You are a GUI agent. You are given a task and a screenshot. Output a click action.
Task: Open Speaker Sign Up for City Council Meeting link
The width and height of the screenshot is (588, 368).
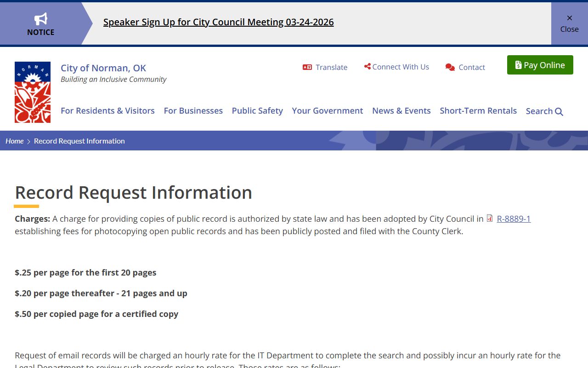(219, 22)
